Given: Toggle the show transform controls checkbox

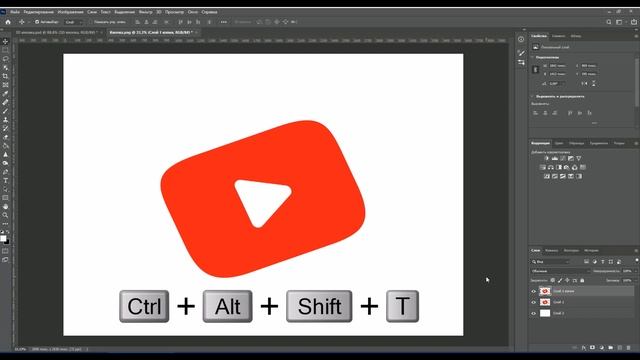Looking at the screenshot, I should 91,22.
